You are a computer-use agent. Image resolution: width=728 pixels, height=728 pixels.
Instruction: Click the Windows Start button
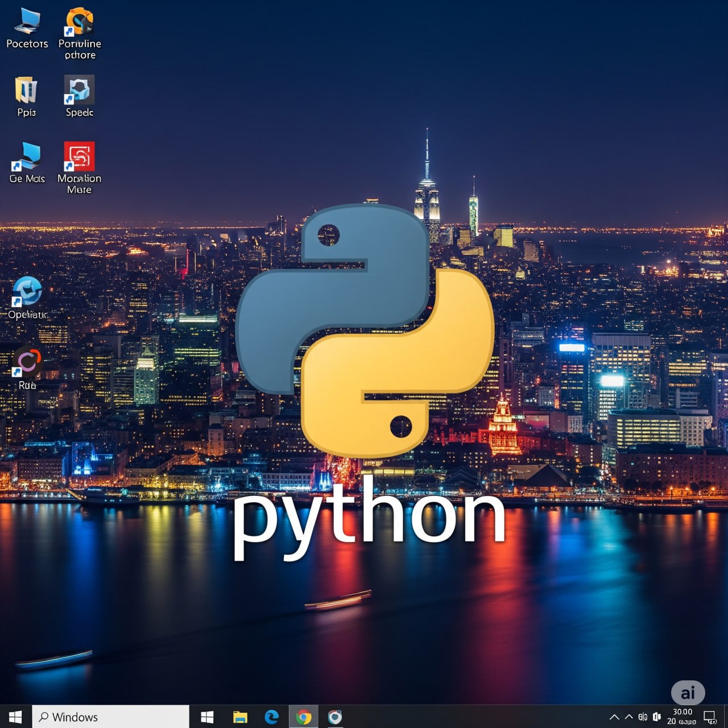click(x=15, y=717)
